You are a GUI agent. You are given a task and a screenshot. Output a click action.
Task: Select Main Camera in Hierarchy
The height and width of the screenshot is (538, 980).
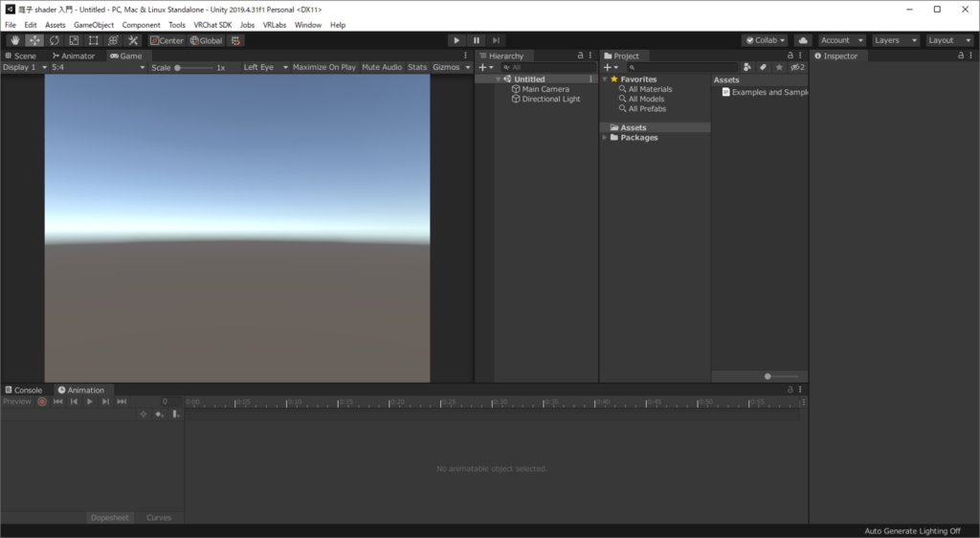pyautogui.click(x=546, y=89)
